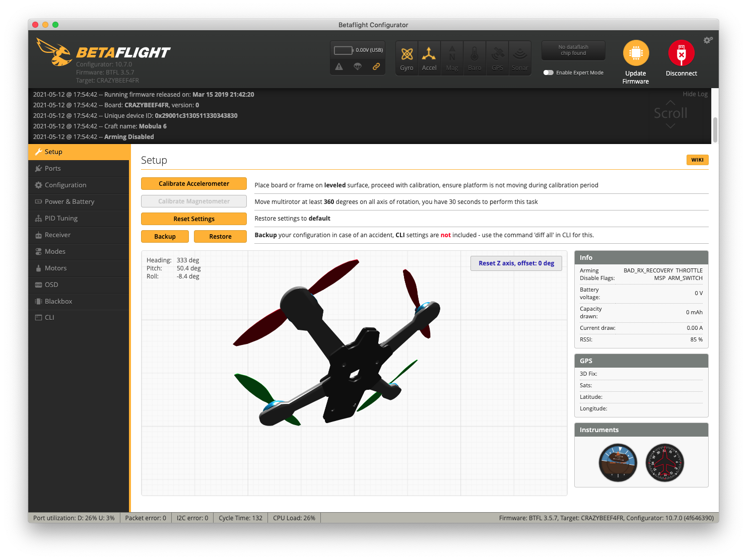Viewport: 747px width, 560px height.
Task: Click the arming warning triangle icon
Action: [x=339, y=66]
